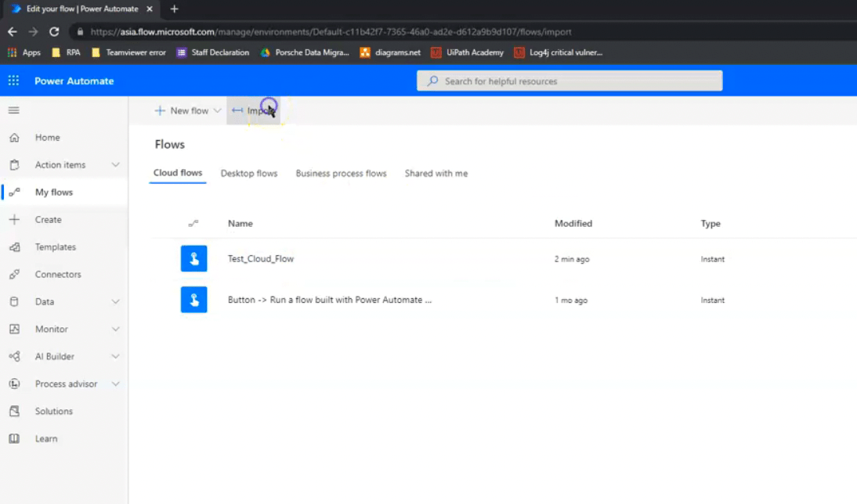The height and width of the screenshot is (504, 857).
Task: Click the AI Builder icon
Action: [x=14, y=357]
